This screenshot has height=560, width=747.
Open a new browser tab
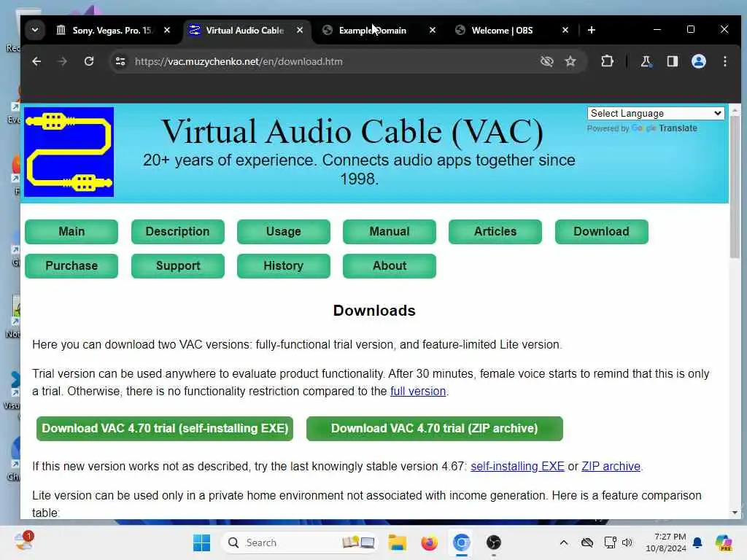pos(591,30)
